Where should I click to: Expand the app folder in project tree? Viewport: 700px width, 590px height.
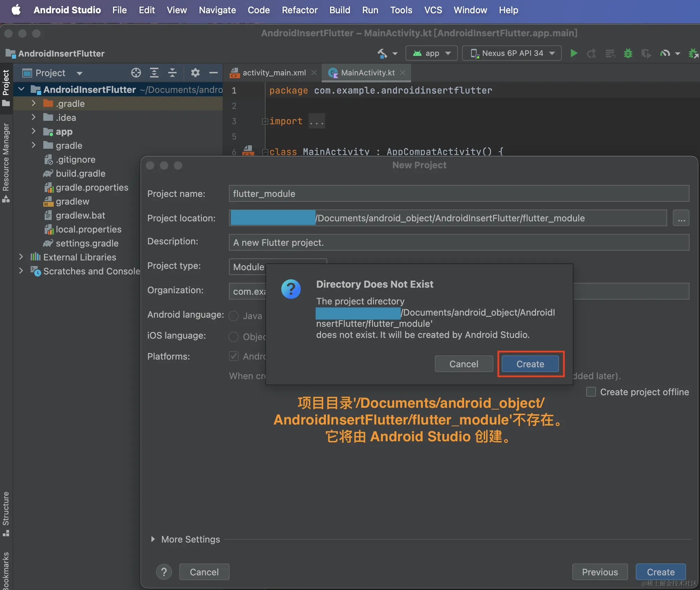click(x=33, y=132)
